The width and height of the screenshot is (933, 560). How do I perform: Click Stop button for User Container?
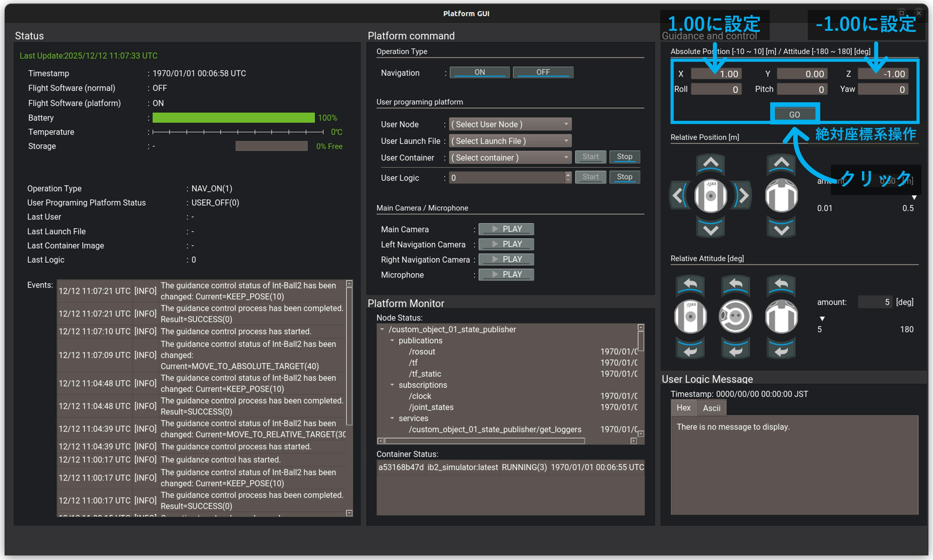click(x=624, y=157)
